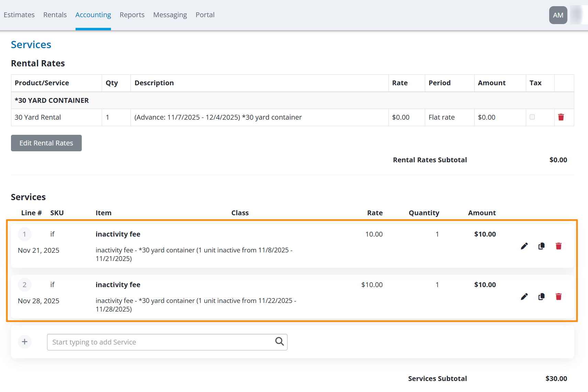The width and height of the screenshot is (588, 392).
Task: Delete the Nov 21 inactivity fee line
Action: click(559, 246)
